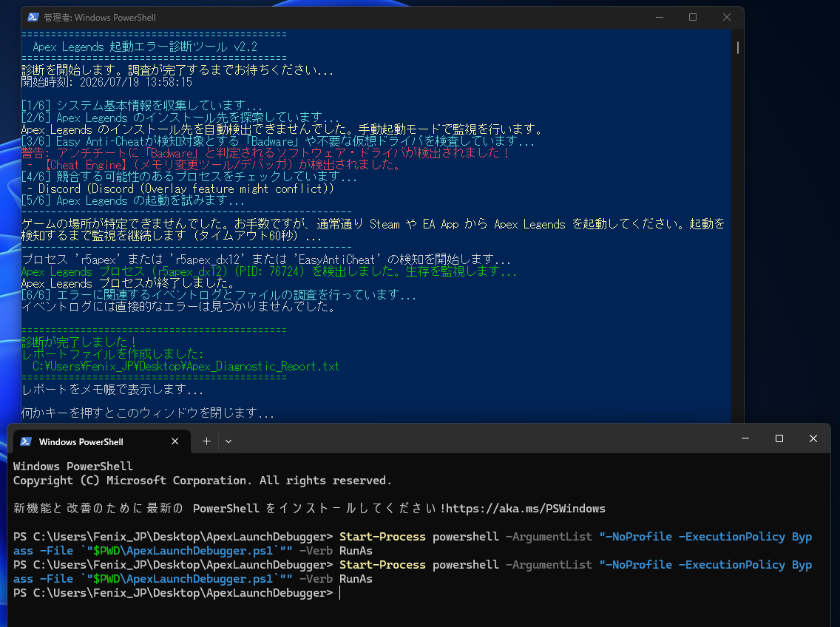Click the 'Copyright (C) Microsoft Corporation' line

(203, 481)
